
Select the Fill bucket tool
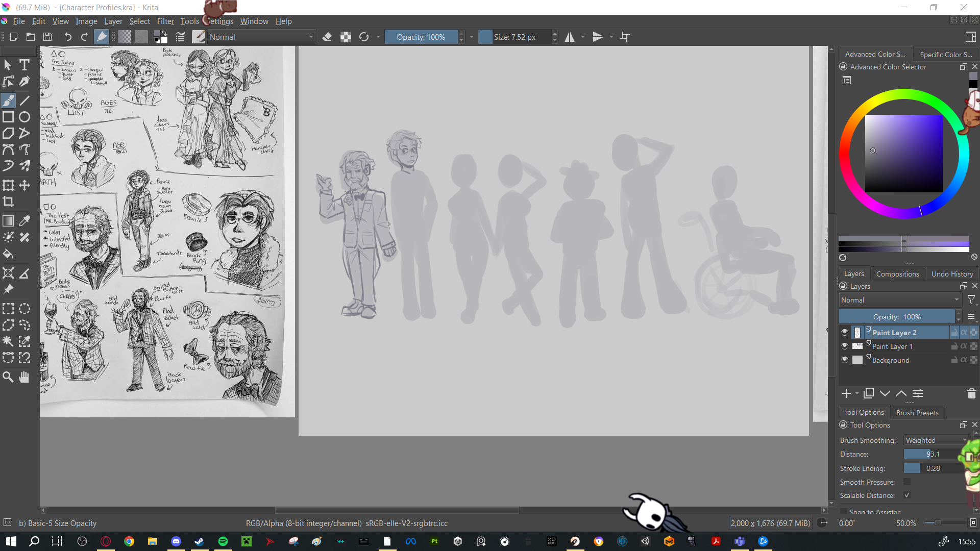[8, 254]
